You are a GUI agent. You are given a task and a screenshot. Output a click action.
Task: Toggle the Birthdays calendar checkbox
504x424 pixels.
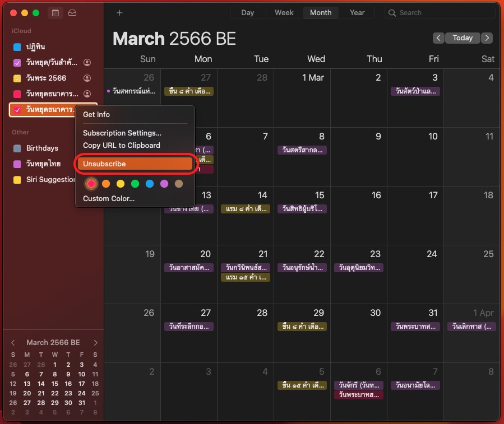pyautogui.click(x=17, y=148)
